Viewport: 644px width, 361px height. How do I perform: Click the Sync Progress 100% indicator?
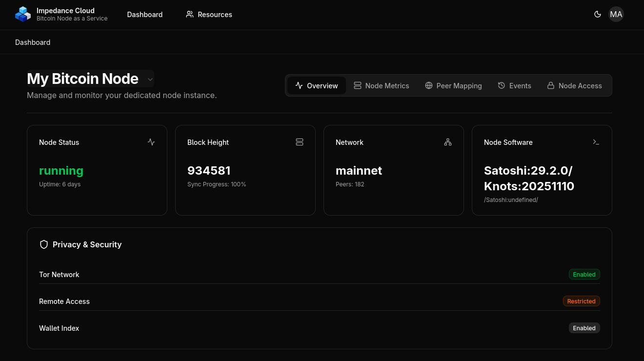217,184
